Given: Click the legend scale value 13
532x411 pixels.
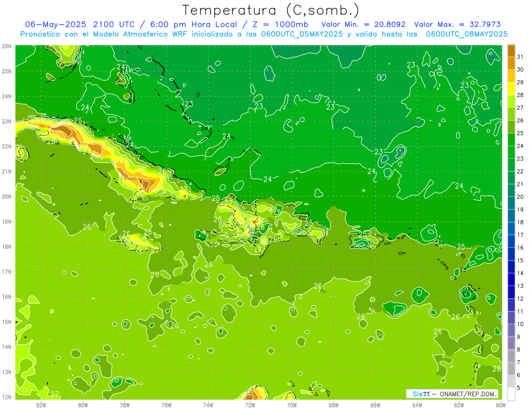Looking at the screenshot, I should pyautogui.click(x=520, y=286).
